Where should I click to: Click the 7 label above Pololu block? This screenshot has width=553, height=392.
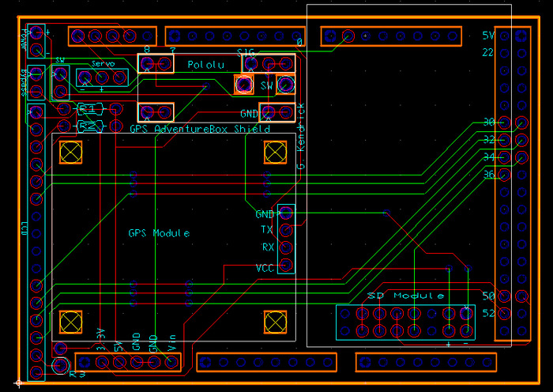(173, 50)
